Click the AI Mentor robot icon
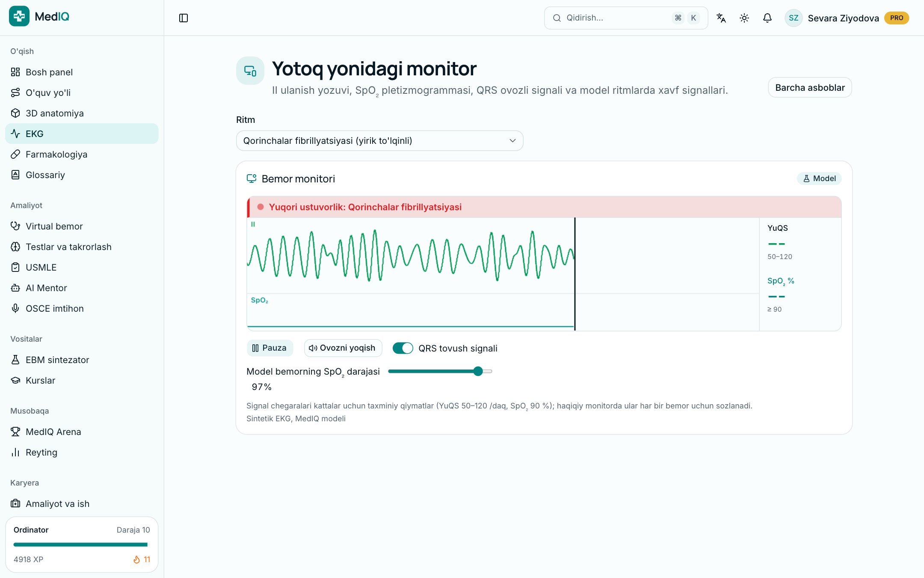 click(15, 288)
